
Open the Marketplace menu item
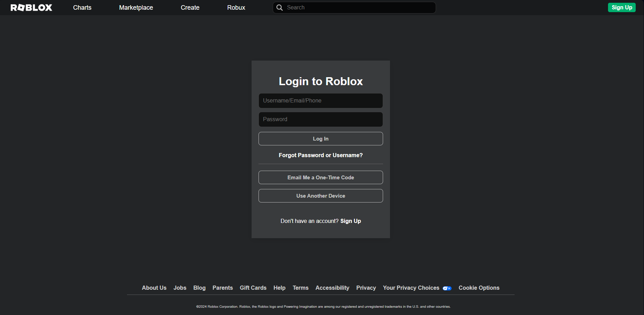[136, 8]
